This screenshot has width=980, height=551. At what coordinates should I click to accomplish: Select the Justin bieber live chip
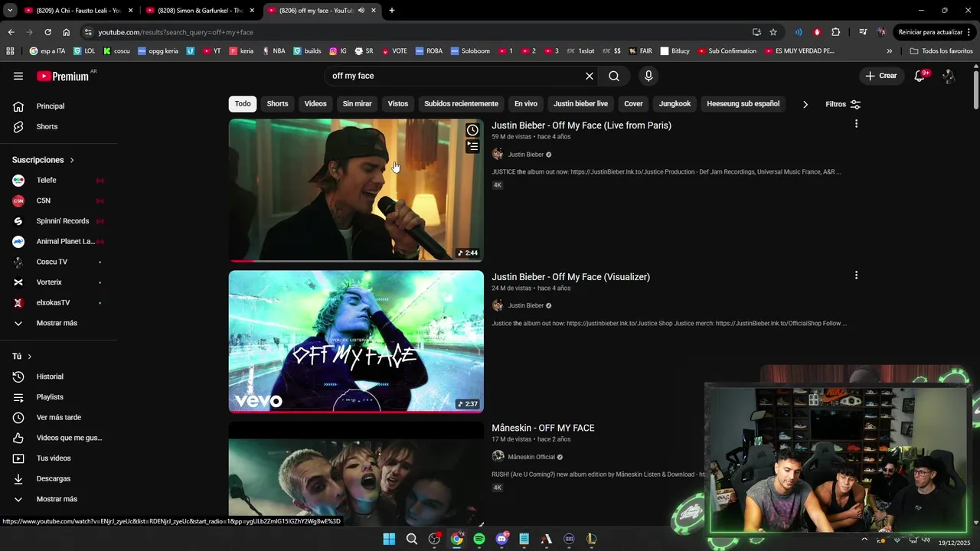click(580, 103)
